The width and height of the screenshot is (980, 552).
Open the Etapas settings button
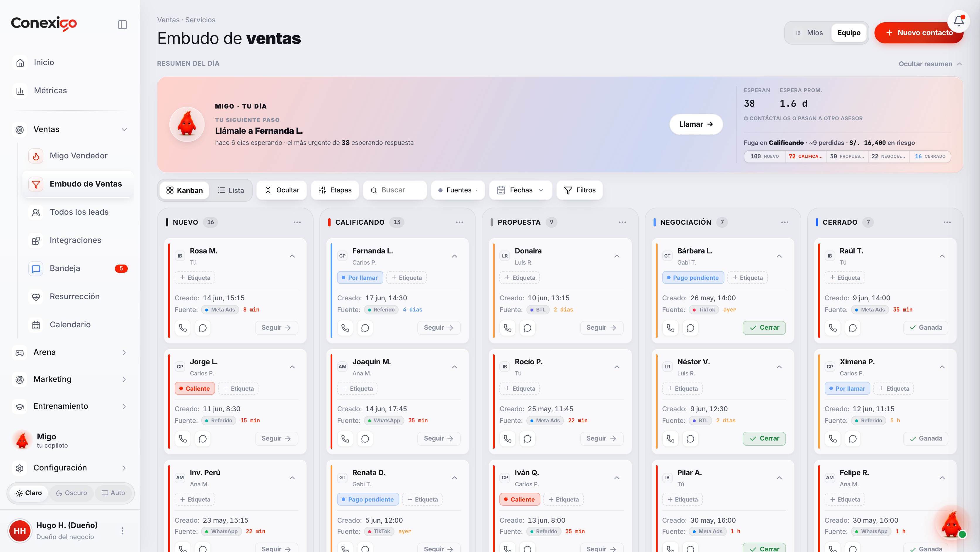335,190
